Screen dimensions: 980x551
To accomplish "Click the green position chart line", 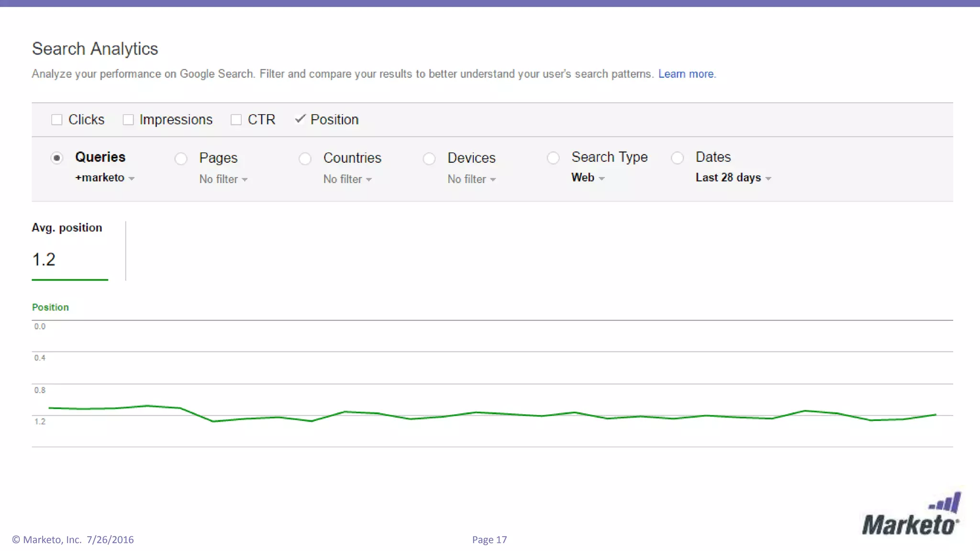I will [x=493, y=413].
